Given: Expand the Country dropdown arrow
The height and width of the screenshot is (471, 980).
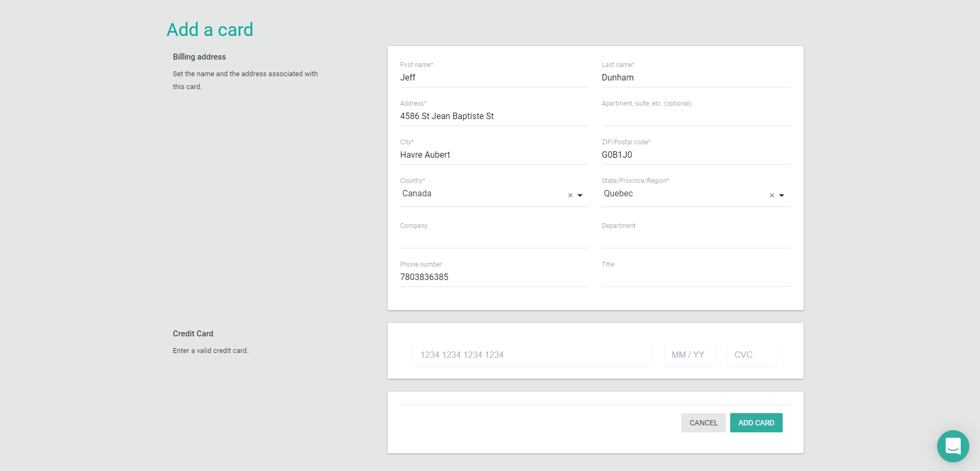Looking at the screenshot, I should (580, 195).
